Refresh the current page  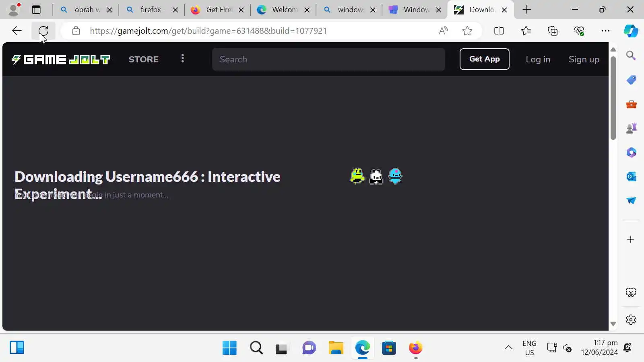43,31
